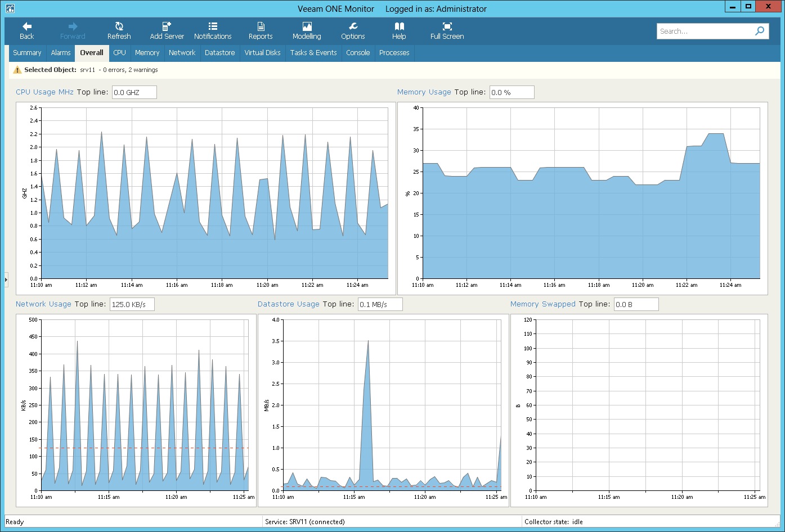Open Notifications settings

(213, 31)
